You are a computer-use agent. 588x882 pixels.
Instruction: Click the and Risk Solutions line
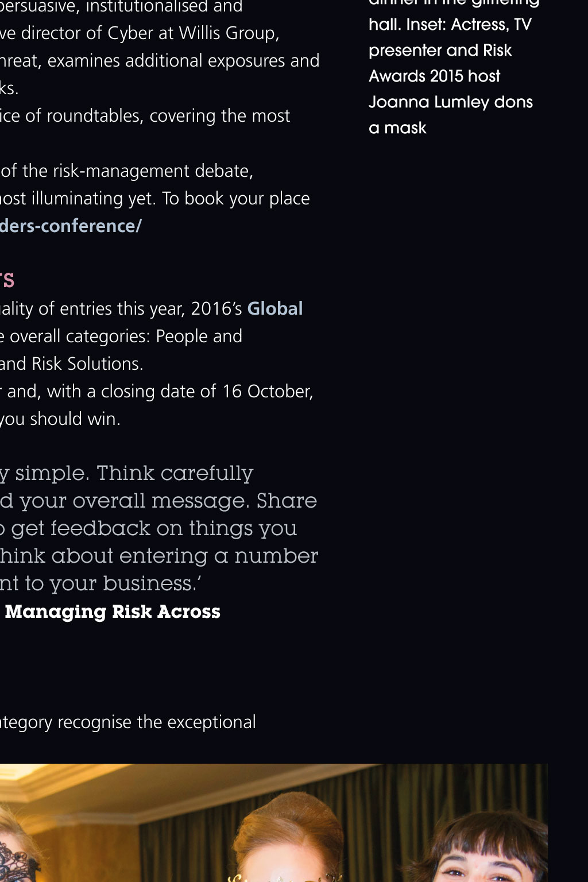pyautogui.click(x=72, y=363)
